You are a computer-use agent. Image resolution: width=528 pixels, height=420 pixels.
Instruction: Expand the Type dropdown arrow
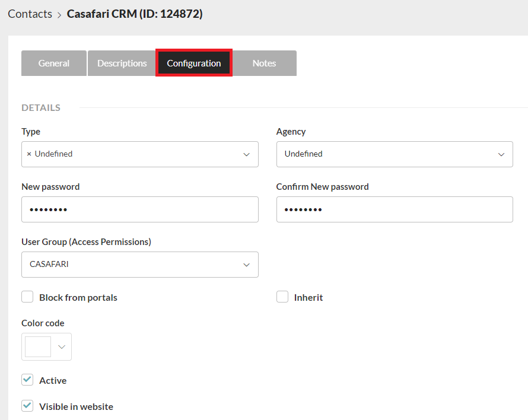246,154
